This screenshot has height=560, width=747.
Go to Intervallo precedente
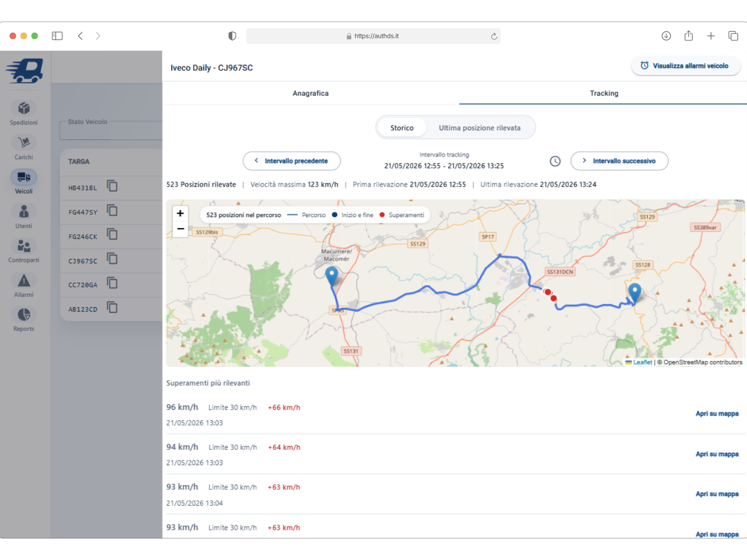coord(291,161)
